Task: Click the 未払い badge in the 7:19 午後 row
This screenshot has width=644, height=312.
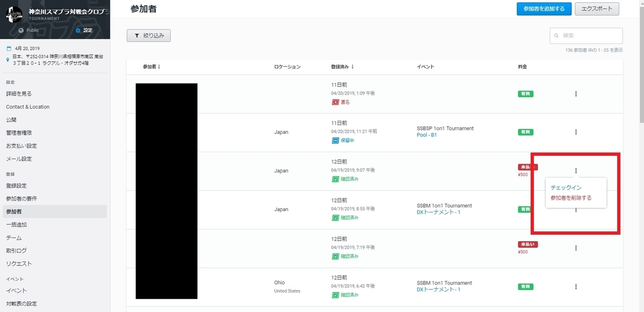Action: [528, 244]
